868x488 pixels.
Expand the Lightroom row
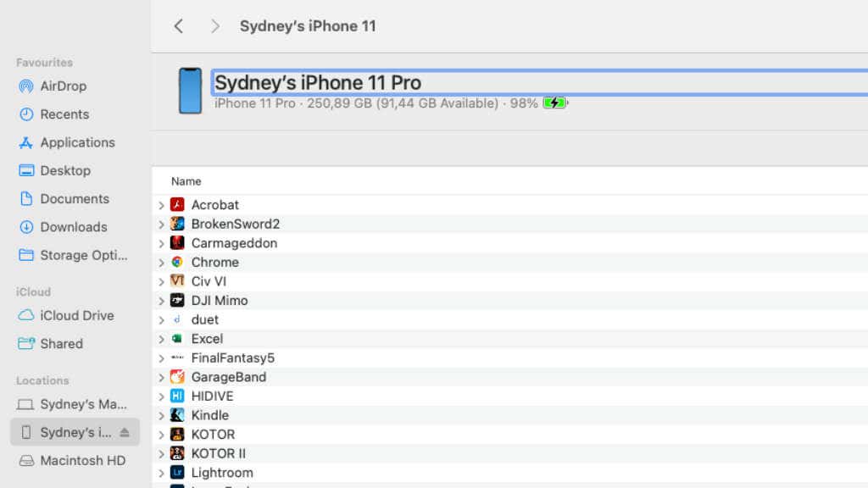161,473
